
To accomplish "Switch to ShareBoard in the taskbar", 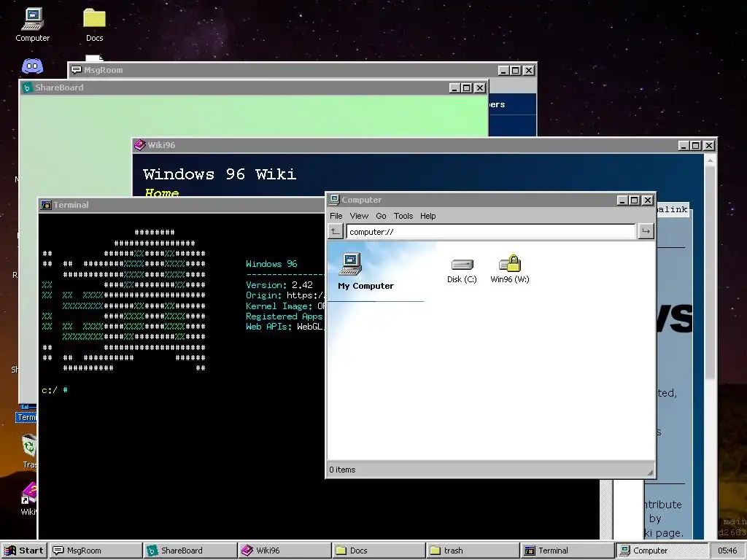I will point(190,551).
